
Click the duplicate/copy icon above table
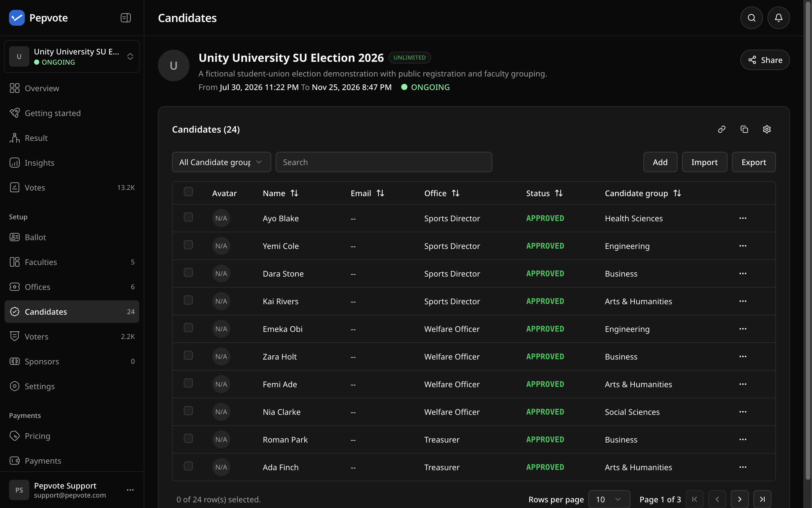tap(744, 129)
